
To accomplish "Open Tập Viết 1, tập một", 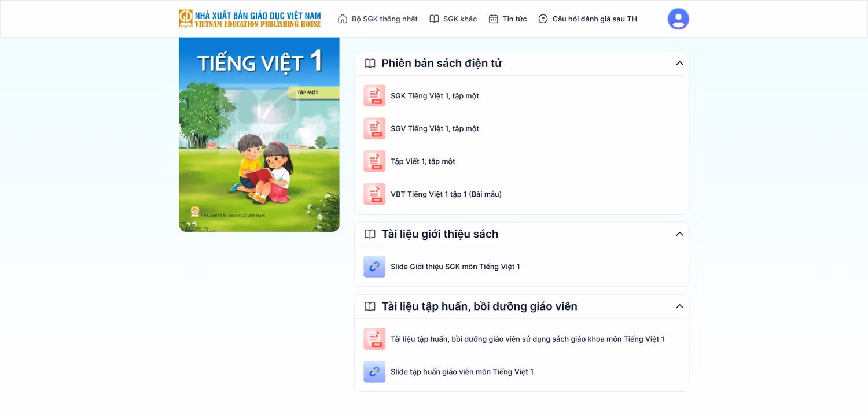I will tap(423, 161).
